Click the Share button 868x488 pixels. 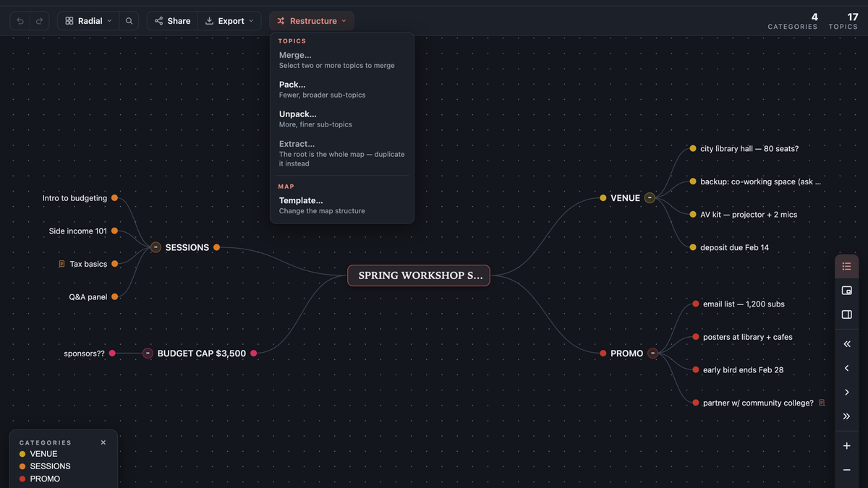[x=172, y=21]
